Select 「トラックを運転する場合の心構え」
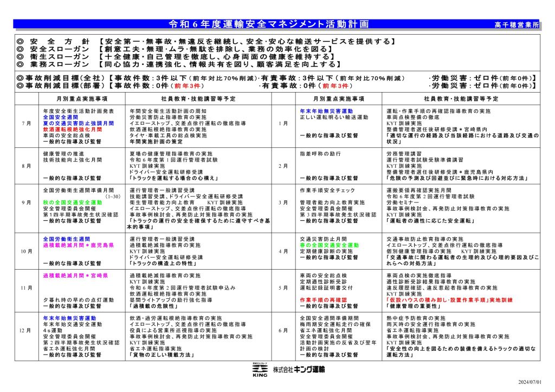Screen dimensions: 555x392 [x=173, y=178]
